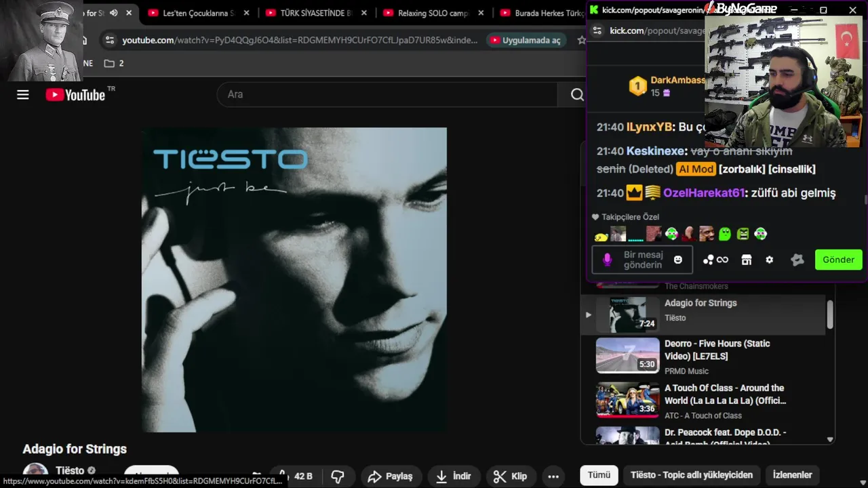Select the Tiësto - Topic adlı yükleyiciden chip

click(692, 475)
